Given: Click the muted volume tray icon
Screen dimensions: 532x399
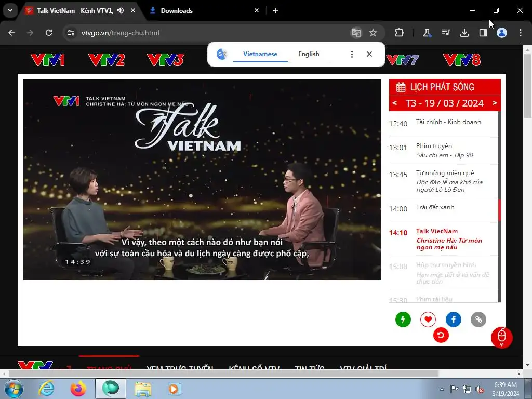Looking at the screenshot, I should point(480,390).
